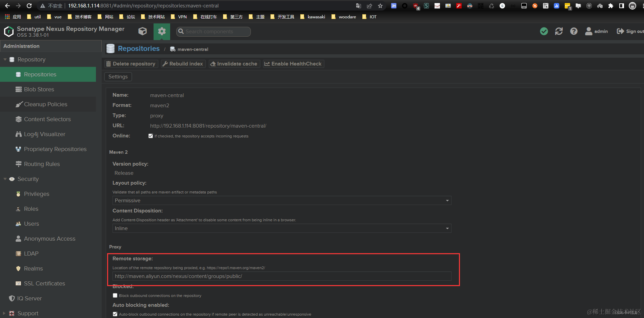This screenshot has height=318, width=644.
Task: Click the Sign out button
Action: pos(630,31)
